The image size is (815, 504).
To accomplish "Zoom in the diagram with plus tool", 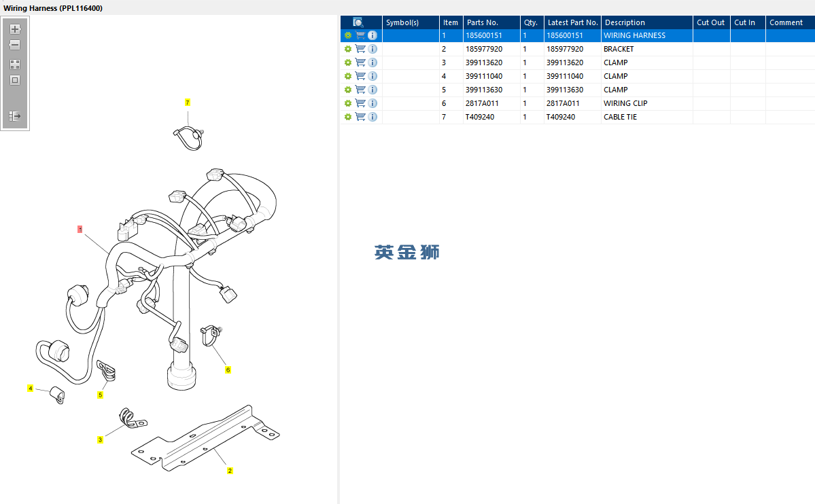I will point(15,29).
